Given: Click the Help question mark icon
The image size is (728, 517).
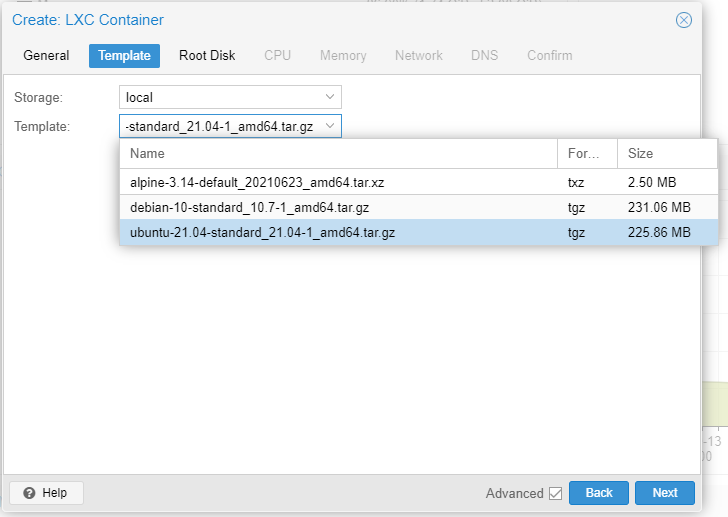Looking at the screenshot, I should (x=29, y=493).
